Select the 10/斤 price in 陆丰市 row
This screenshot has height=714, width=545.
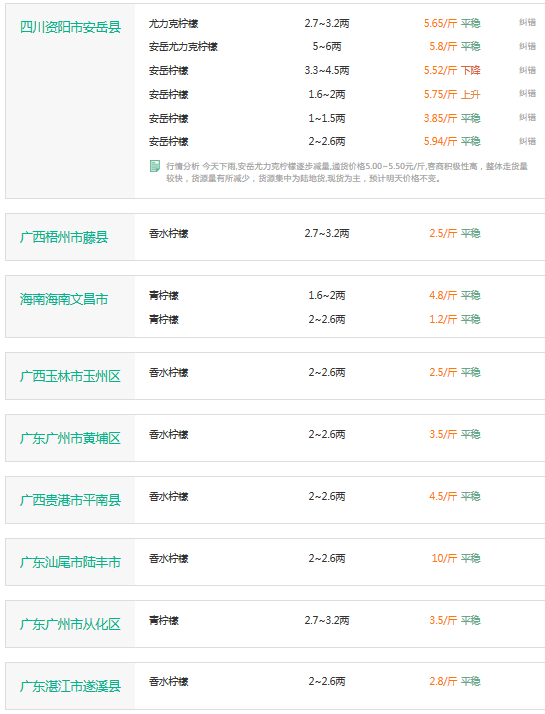point(444,558)
